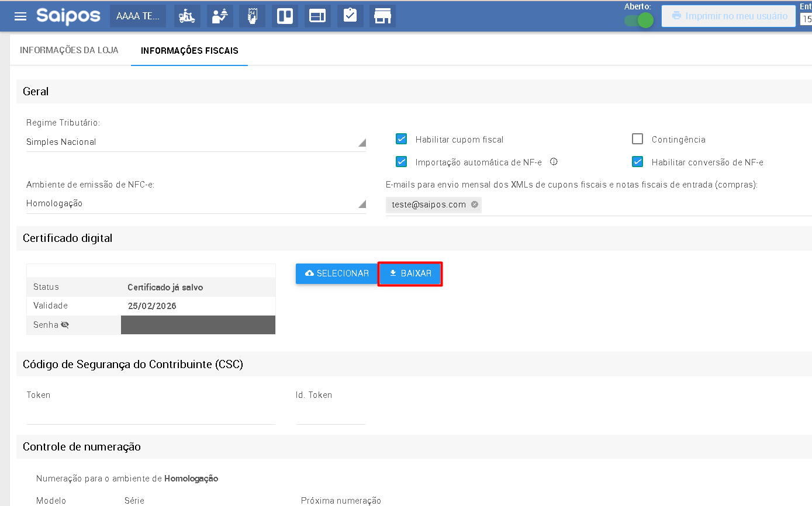812x506 pixels.
Task: Check the Contingência checkbox
Action: tap(637, 139)
